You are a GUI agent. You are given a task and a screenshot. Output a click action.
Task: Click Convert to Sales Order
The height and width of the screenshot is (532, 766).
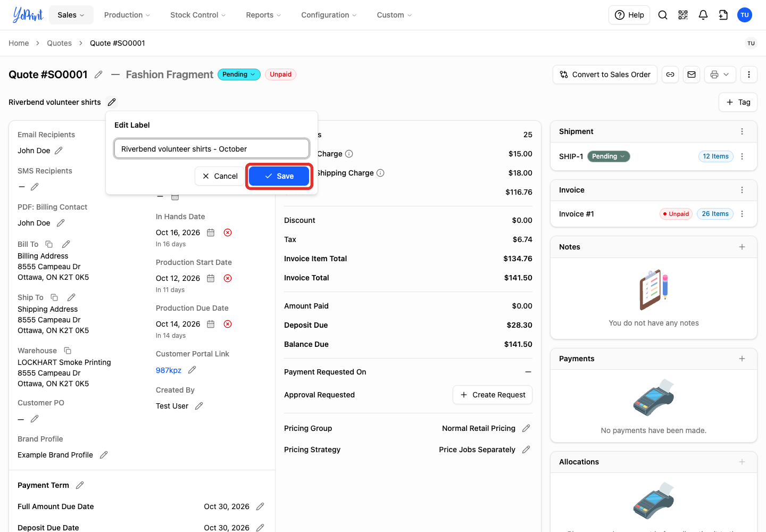(x=605, y=74)
